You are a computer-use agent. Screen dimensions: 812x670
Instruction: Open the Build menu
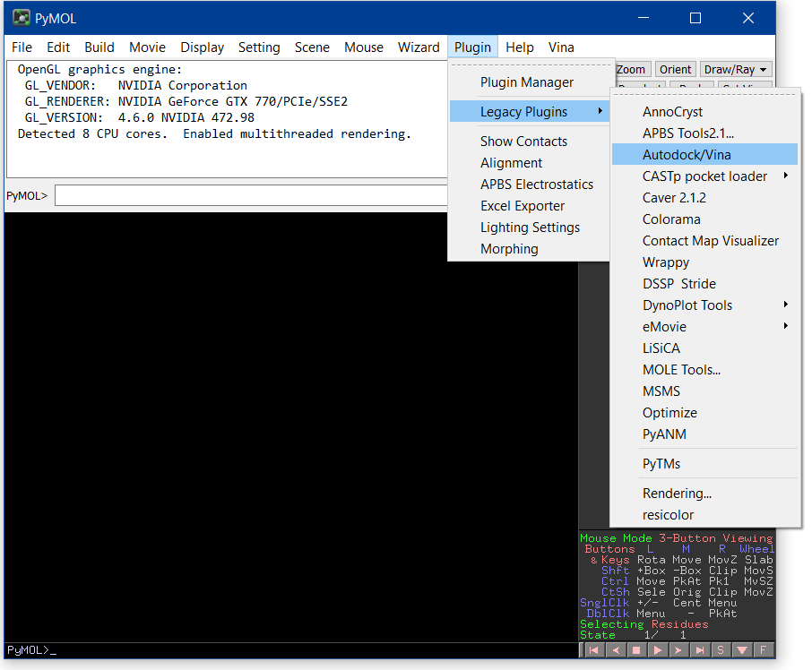[x=99, y=47]
